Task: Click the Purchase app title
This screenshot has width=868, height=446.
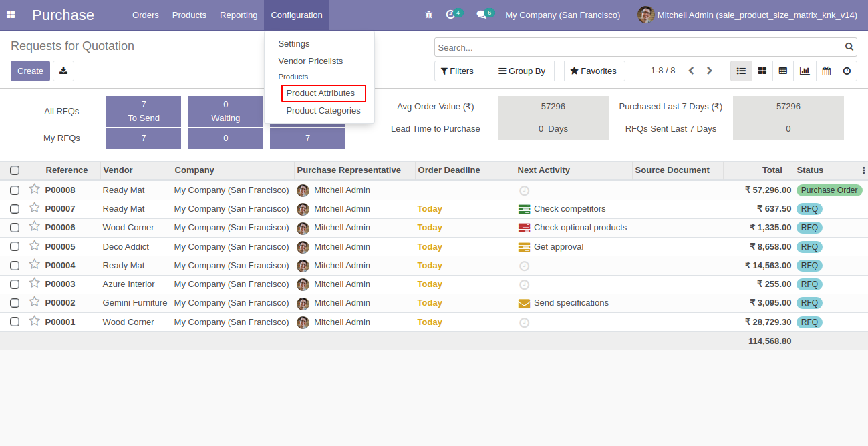Action: pyautogui.click(x=63, y=15)
